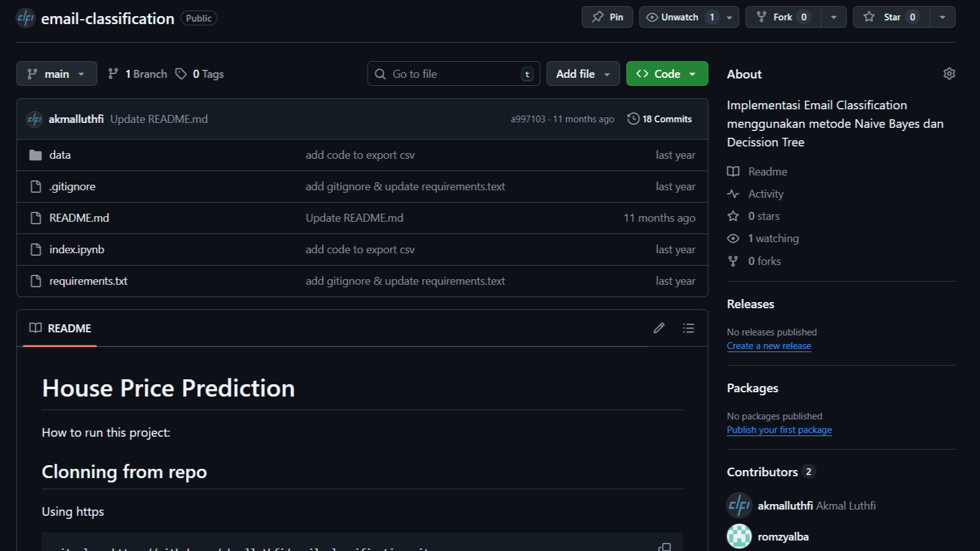Image resolution: width=980 pixels, height=551 pixels.
Task: Pin this repository
Action: click(x=607, y=17)
